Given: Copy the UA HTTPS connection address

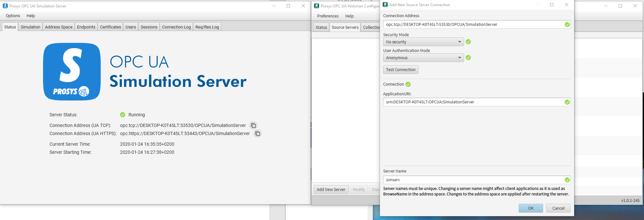Looking at the screenshot, I should click(x=258, y=133).
